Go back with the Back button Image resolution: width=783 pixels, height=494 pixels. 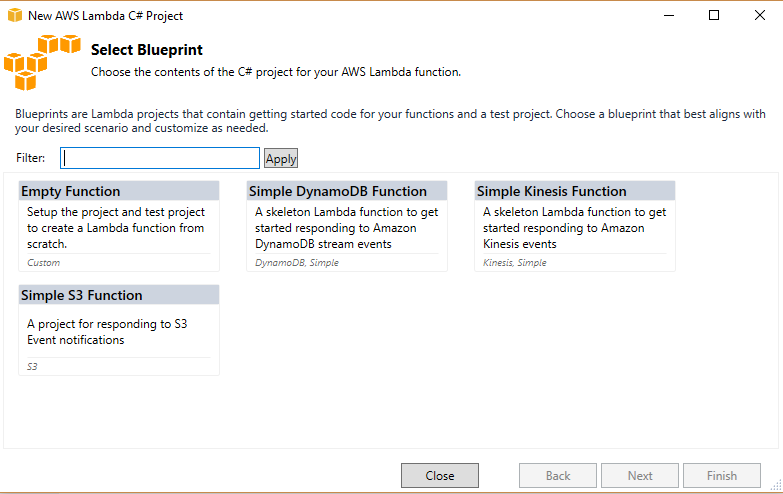[558, 476]
